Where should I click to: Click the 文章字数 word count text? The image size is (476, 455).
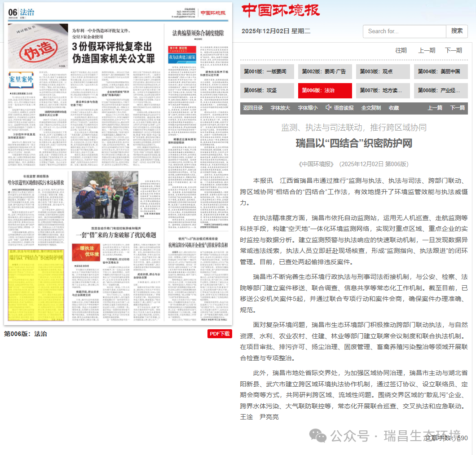445,438
